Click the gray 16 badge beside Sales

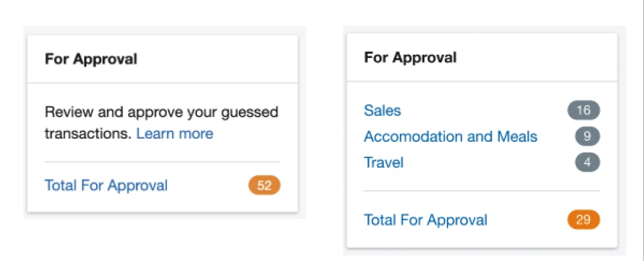[583, 110]
